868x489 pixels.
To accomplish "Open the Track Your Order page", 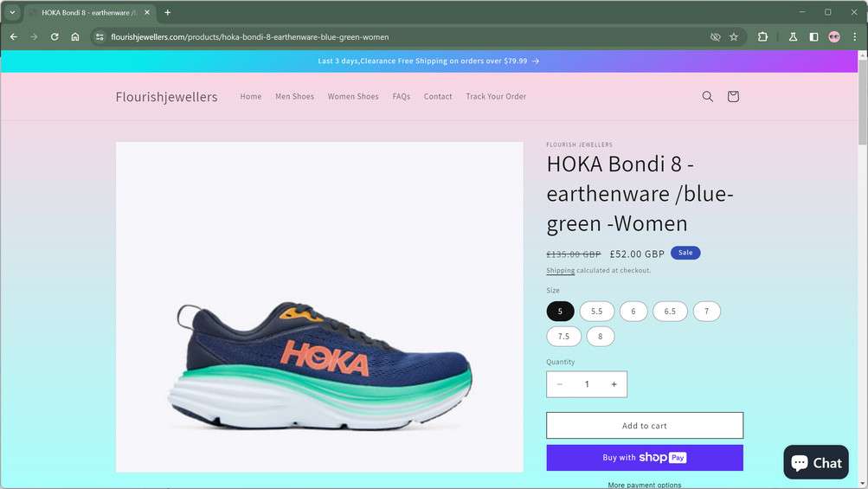I will [x=496, y=96].
